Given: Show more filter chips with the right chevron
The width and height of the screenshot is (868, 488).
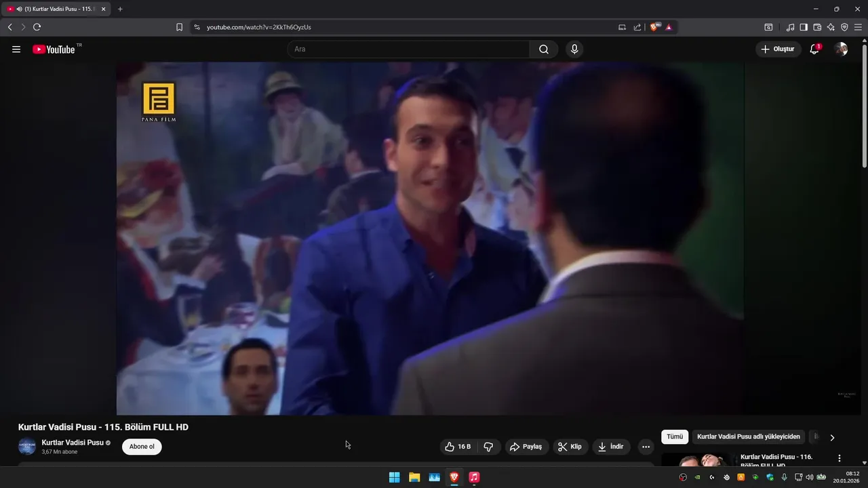Looking at the screenshot, I should [832, 437].
